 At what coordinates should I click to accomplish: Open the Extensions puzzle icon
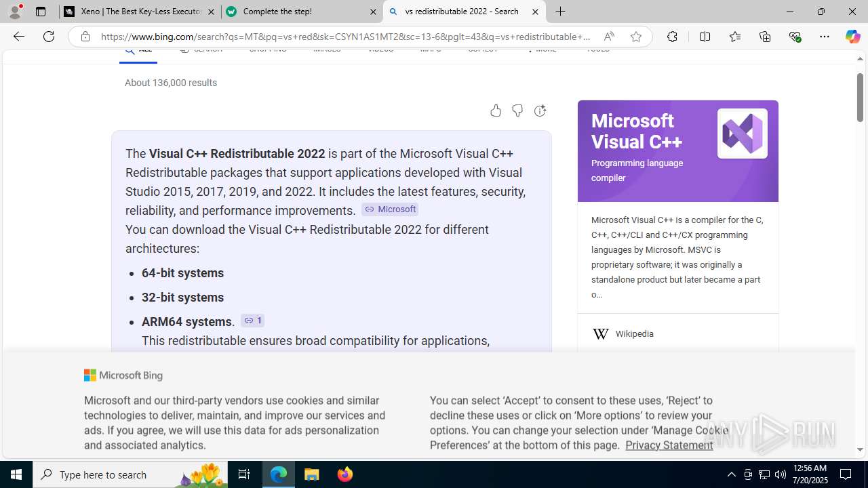[x=672, y=37]
